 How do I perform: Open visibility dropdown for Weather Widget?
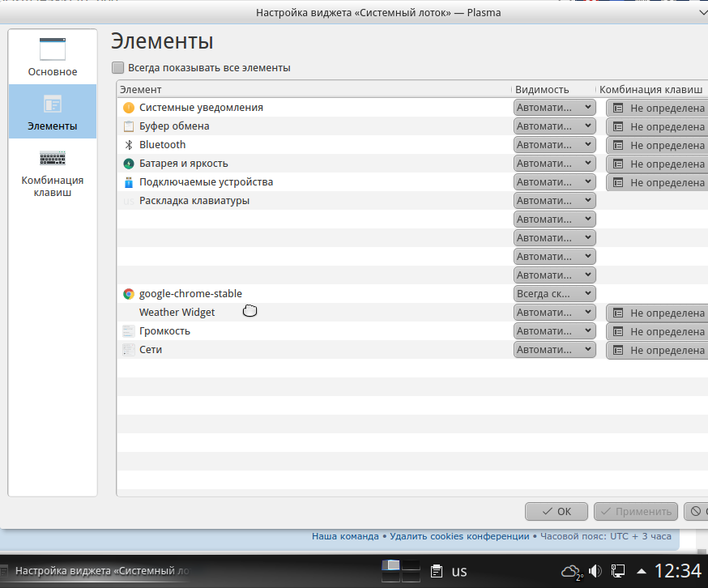coord(554,313)
